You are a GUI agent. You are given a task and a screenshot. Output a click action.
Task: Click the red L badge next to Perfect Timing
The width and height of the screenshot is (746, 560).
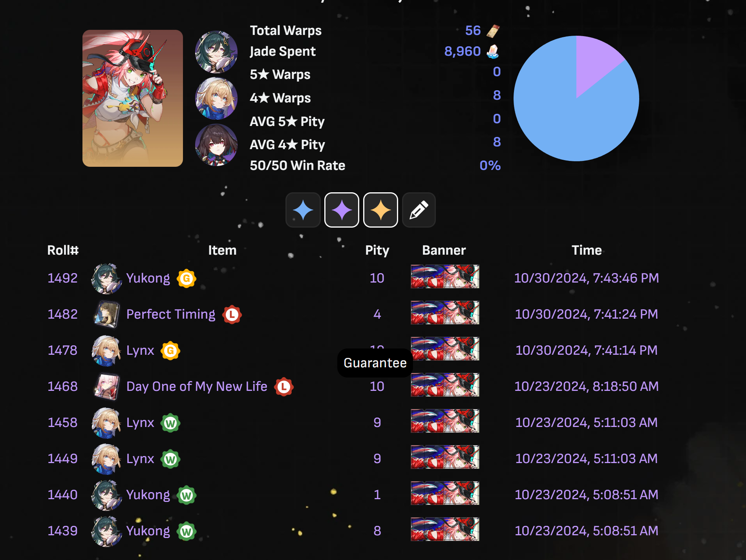click(232, 314)
